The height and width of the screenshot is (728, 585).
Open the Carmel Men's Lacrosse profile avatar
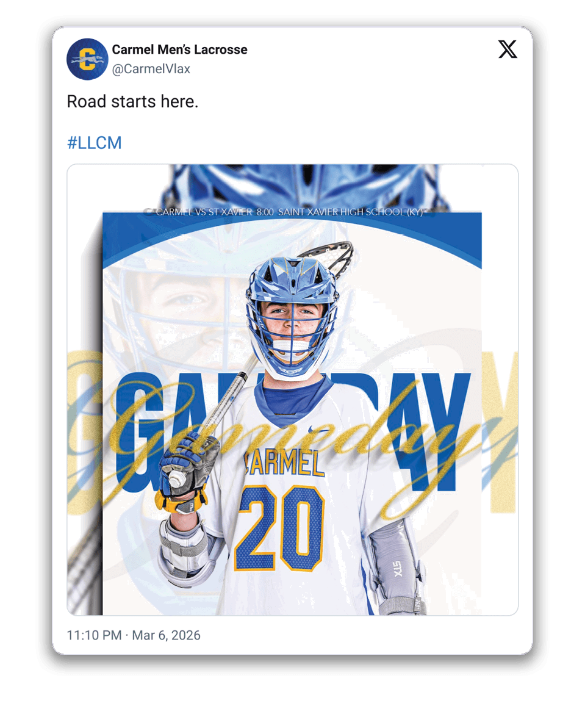pos(87,59)
